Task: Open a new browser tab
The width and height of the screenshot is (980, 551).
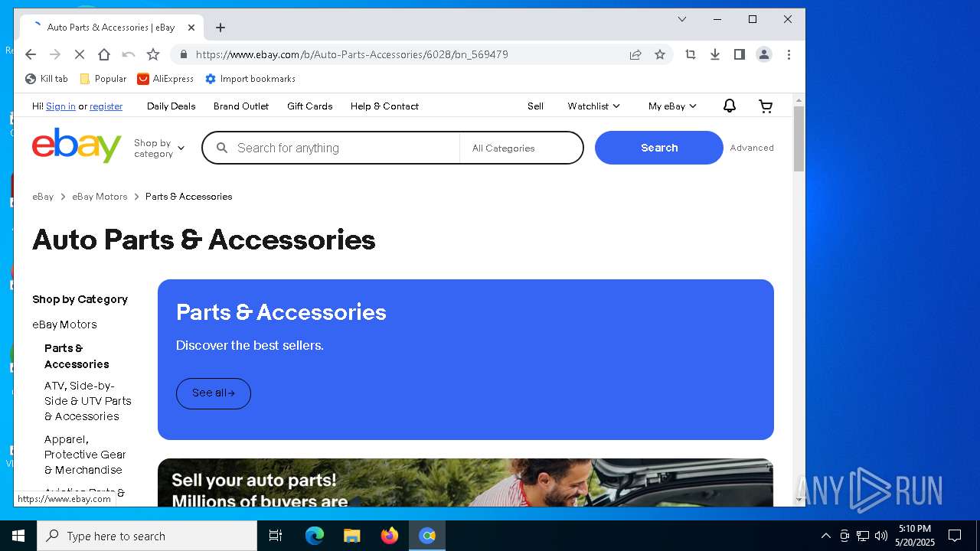Action: [x=220, y=28]
